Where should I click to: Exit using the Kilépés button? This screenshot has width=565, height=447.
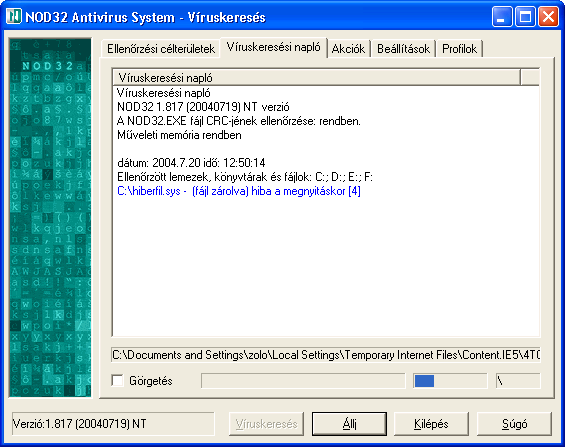431,424
